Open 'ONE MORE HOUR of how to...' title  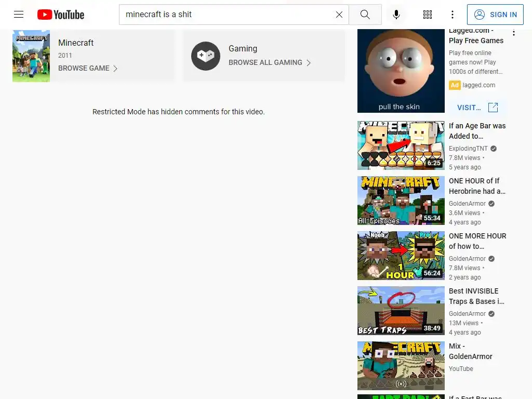coord(477,241)
